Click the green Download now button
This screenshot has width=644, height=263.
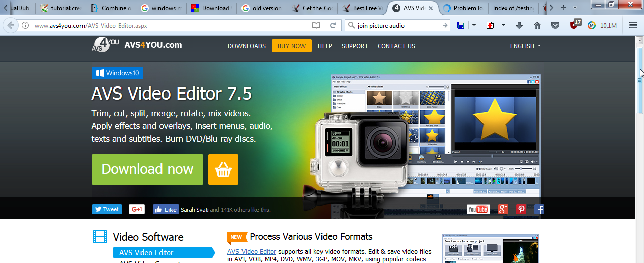click(147, 169)
